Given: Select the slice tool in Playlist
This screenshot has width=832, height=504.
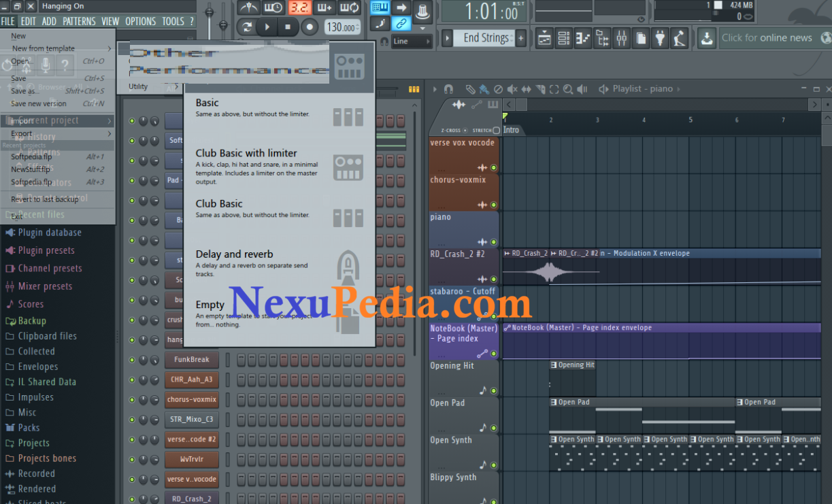Looking at the screenshot, I should [x=540, y=89].
